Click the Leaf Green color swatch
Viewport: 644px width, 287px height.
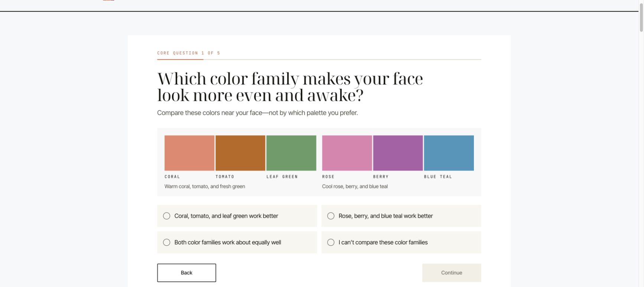[291, 153]
